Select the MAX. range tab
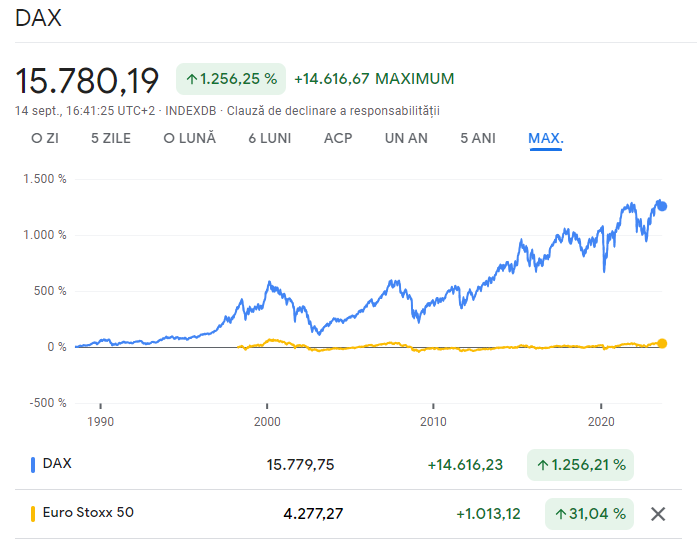This screenshot has width=697, height=551. 546,138
